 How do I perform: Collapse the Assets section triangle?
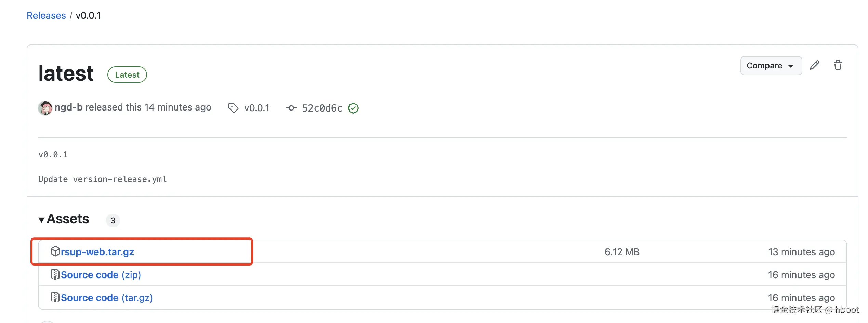tap(41, 220)
